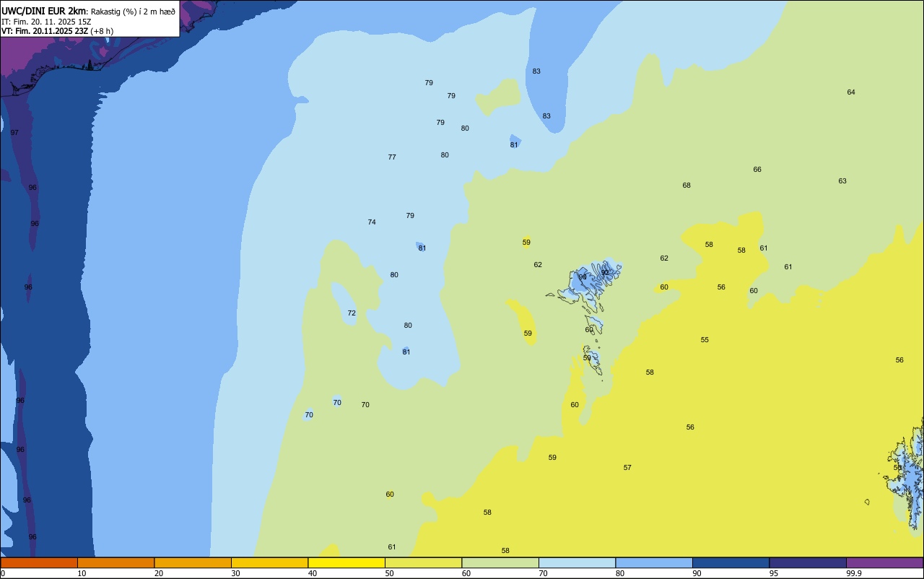The image size is (924, 579).
Task: Click the 0–10 dark orange legend swatch
Action: pyautogui.click(x=39, y=562)
